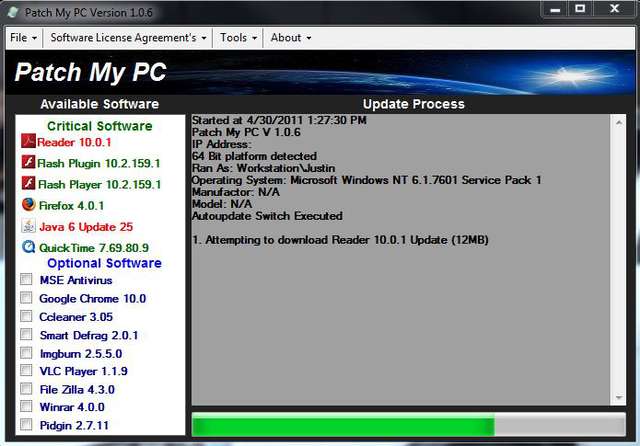Open the Tools menu
This screenshot has height=446, width=640.
(x=238, y=38)
